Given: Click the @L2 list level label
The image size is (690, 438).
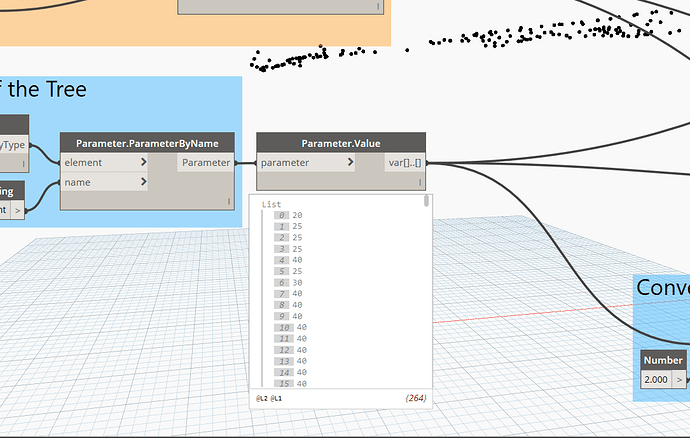Looking at the screenshot, I should pyautogui.click(x=261, y=398).
